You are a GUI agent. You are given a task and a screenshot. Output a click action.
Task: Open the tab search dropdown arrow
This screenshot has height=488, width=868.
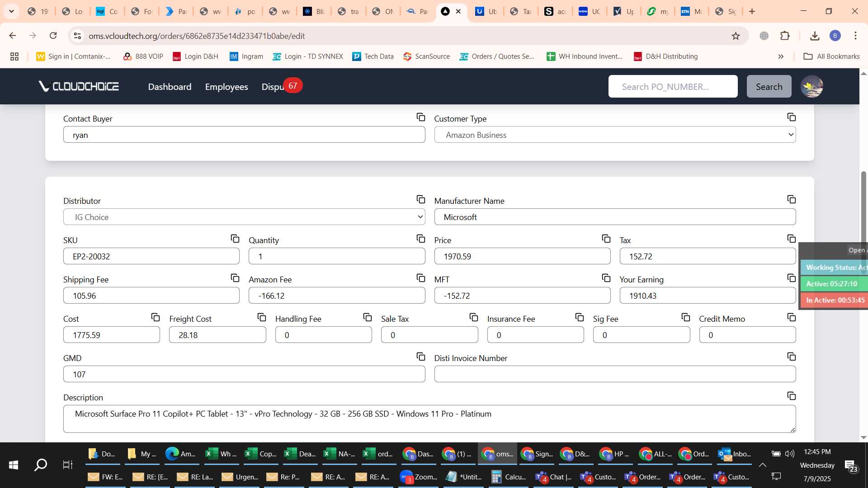11,11
